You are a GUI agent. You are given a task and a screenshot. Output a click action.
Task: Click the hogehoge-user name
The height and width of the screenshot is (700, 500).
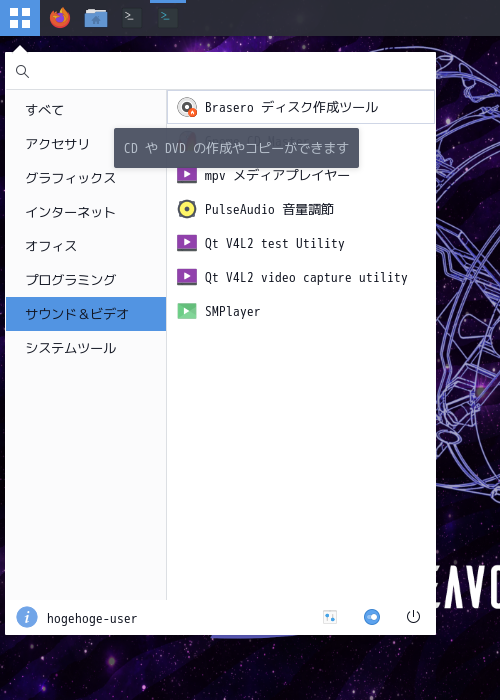(x=92, y=618)
